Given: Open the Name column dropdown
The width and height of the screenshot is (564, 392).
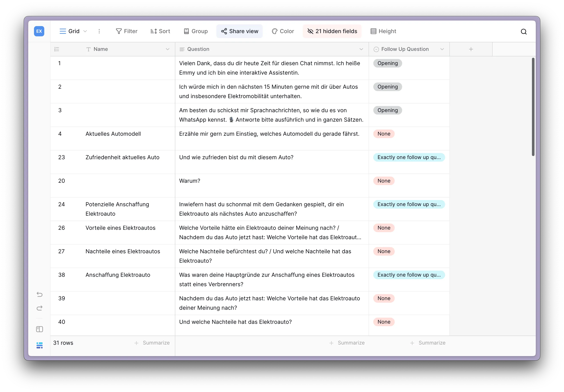Looking at the screenshot, I should coord(168,49).
